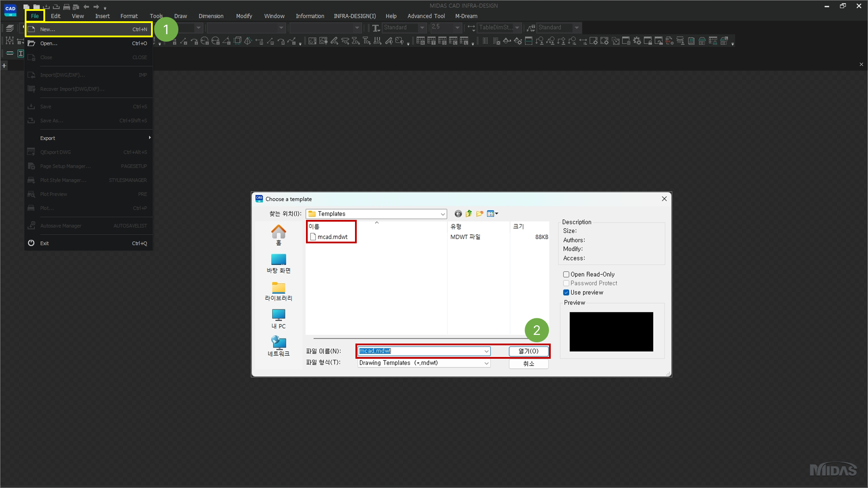Sort by the 유형 type column header
Image resolution: width=868 pixels, height=488 pixels.
[478, 226]
